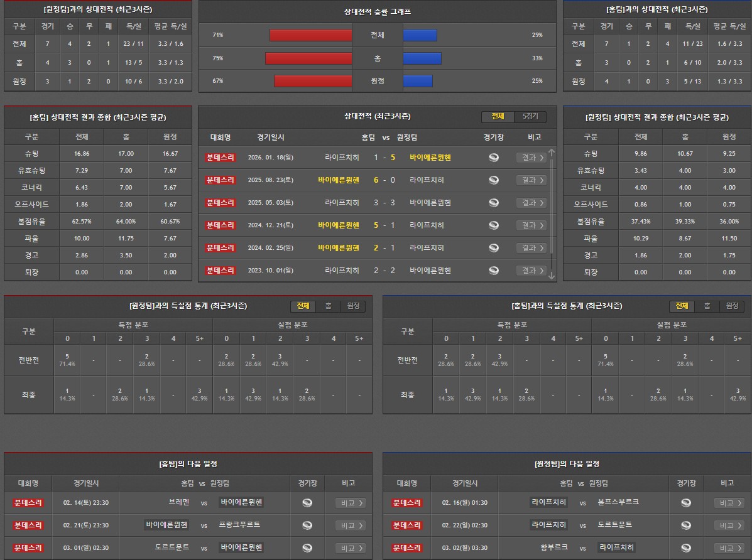Viewport: 752px width, 560px height.
Task: Click the red 전체 win-rate bar
Action: coord(310,35)
